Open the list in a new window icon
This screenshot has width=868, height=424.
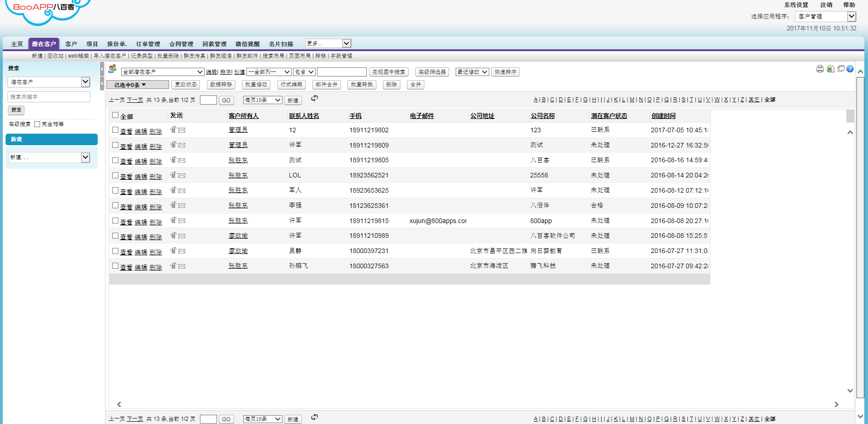point(841,69)
